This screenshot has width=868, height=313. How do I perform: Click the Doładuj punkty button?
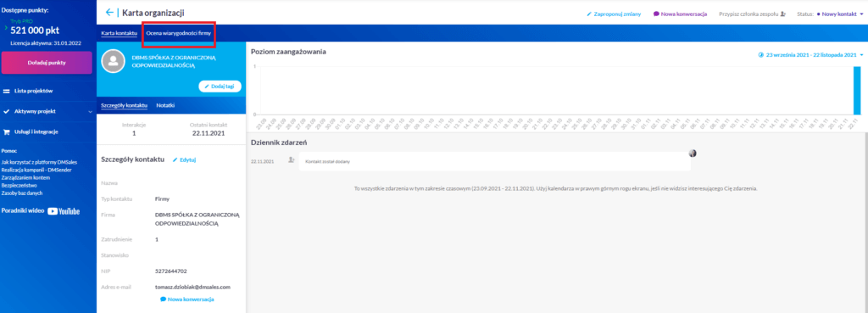click(47, 63)
